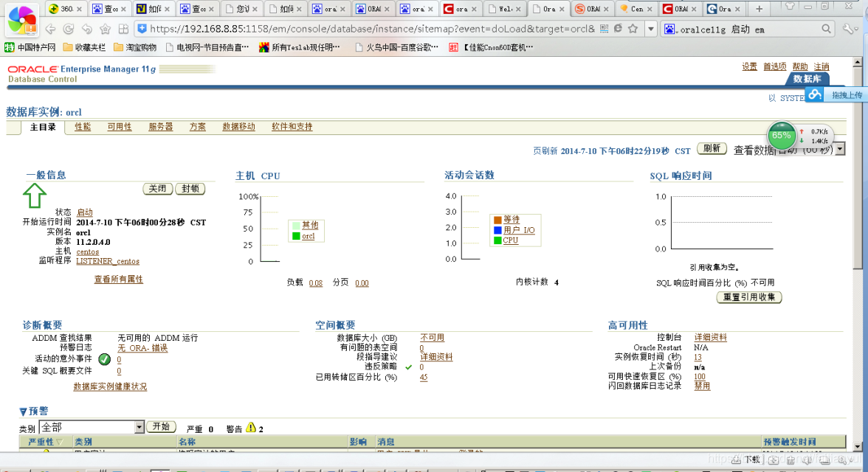This screenshot has width=868, height=472.
Task: Click the 开始 button beside category
Action: [161, 426]
